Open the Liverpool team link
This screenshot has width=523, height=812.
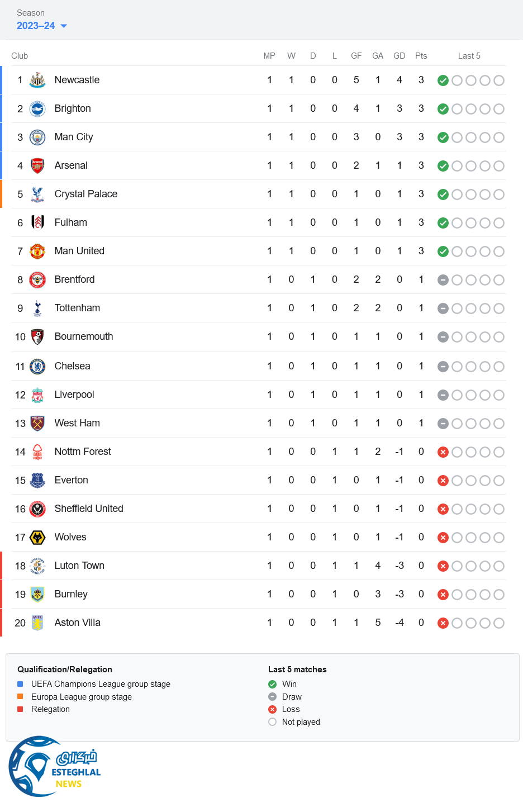point(74,395)
